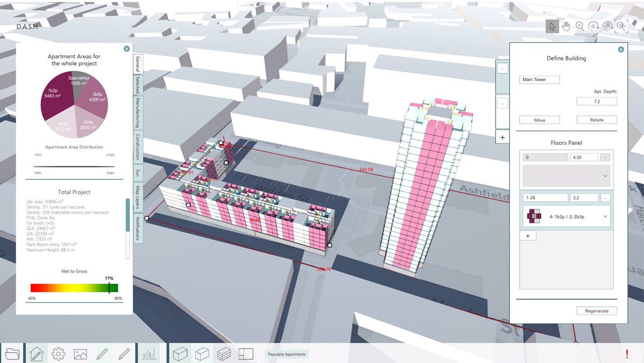Select the first pencil tool

[102, 354]
